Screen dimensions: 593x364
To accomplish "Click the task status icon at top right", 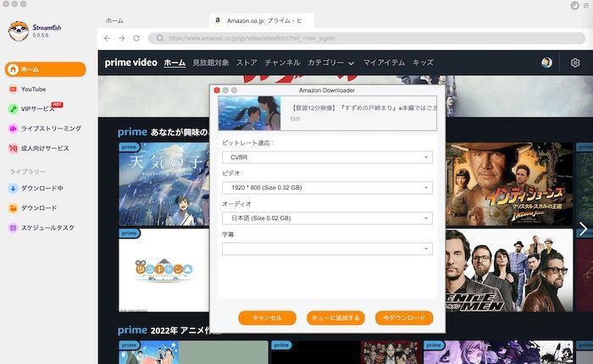I will [x=575, y=5].
